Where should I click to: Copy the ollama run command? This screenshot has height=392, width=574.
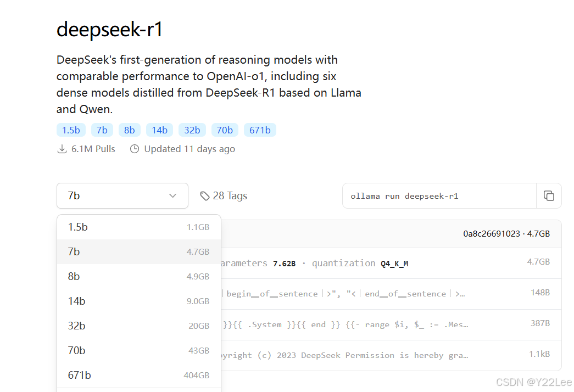pos(549,196)
